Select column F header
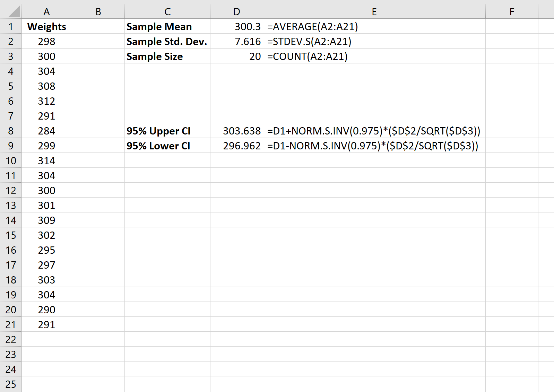 512,11
